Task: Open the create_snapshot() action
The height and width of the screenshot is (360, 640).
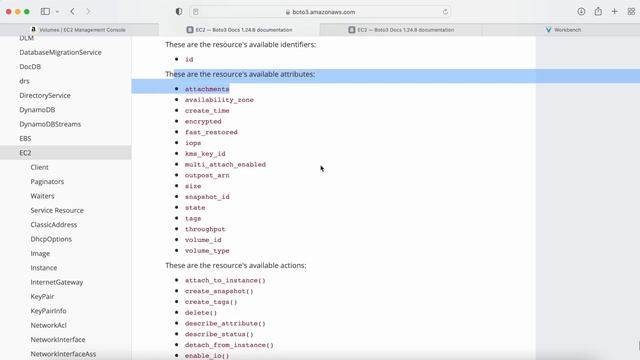Action: tap(219, 291)
